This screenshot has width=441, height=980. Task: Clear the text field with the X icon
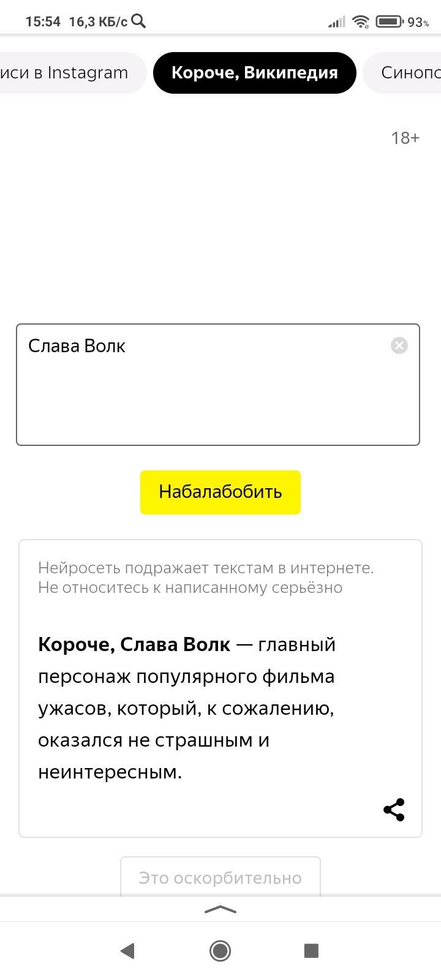click(x=399, y=345)
